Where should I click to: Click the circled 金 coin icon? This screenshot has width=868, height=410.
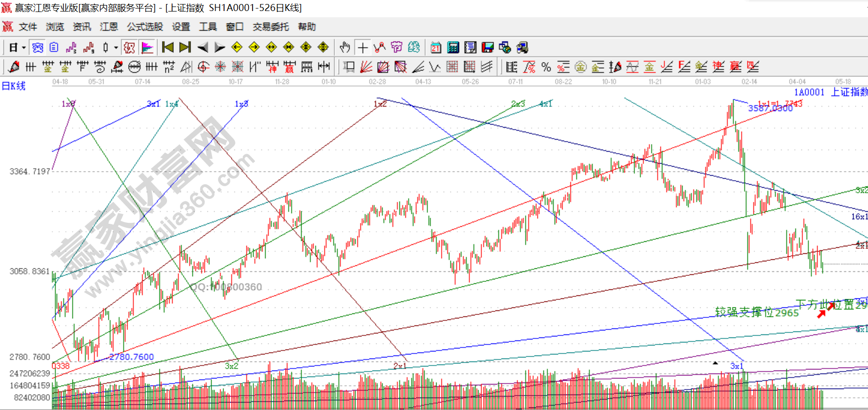click(580, 67)
